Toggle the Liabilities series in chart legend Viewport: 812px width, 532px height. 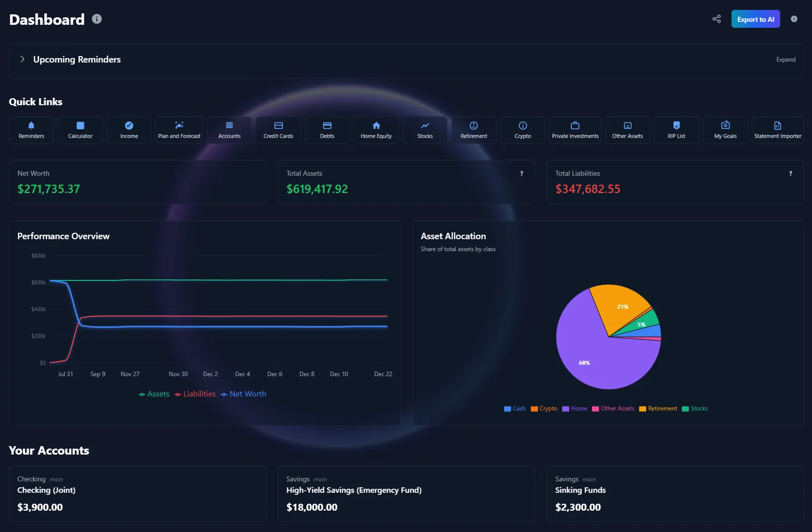(195, 394)
